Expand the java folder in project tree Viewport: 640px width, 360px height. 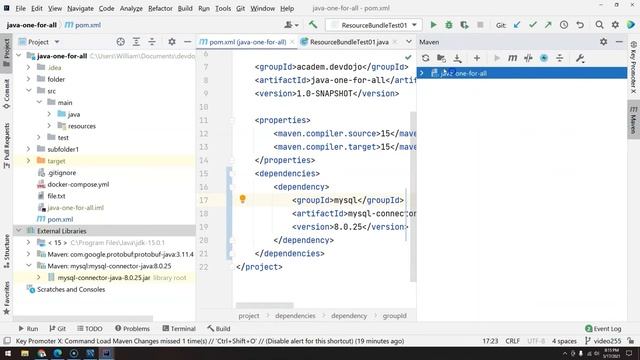tap(49, 114)
